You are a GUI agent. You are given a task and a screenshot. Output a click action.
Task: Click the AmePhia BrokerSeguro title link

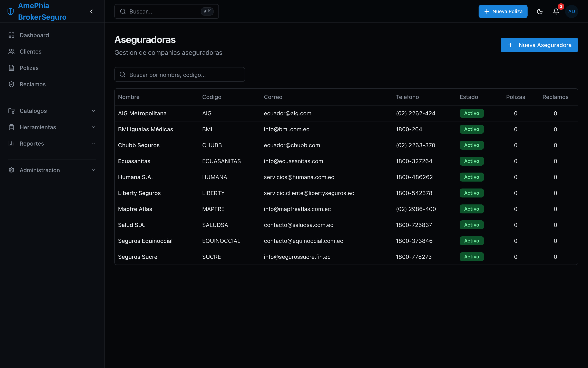point(42,11)
